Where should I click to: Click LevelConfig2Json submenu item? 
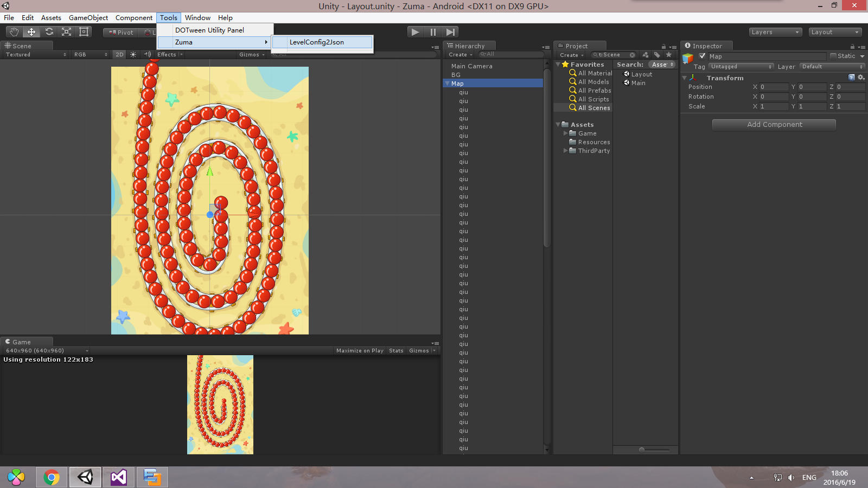point(322,42)
